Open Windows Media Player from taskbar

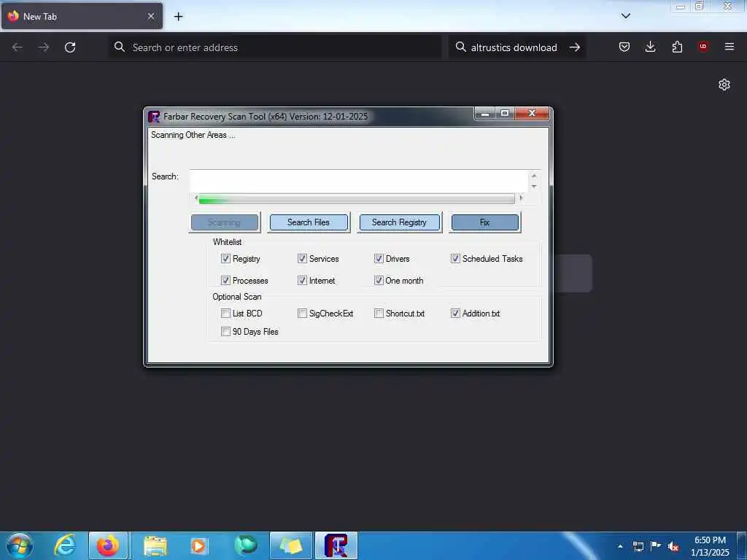198,545
